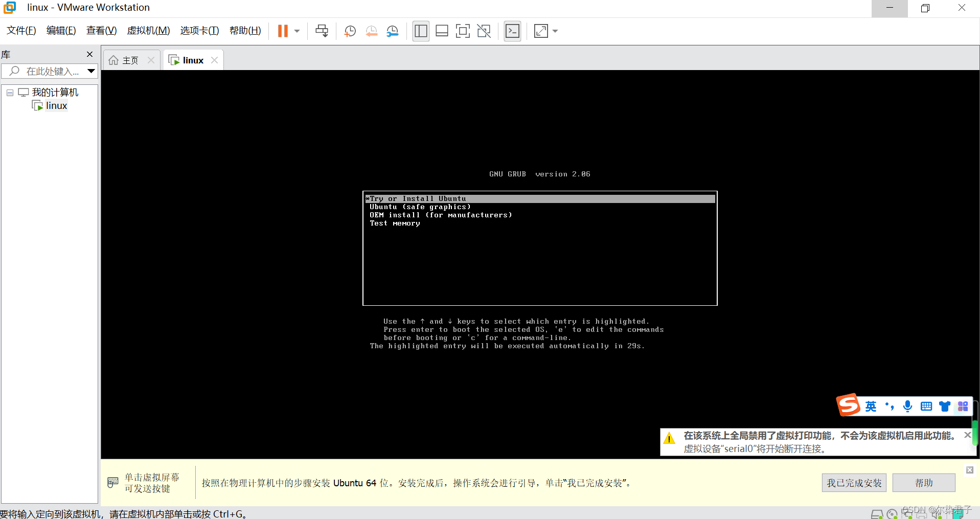Viewport: 980px width, 519px height.
Task: Select 'Try or Install Ubuntu' GRUB entry
Action: [x=540, y=199]
